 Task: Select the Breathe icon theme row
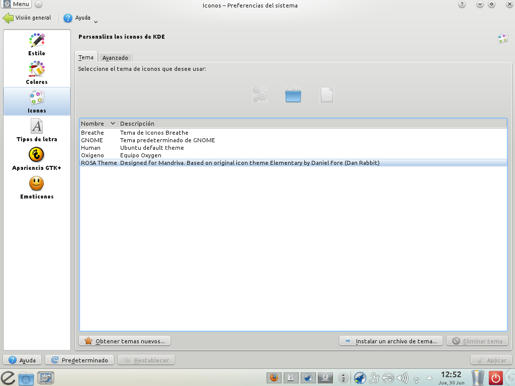click(x=293, y=133)
